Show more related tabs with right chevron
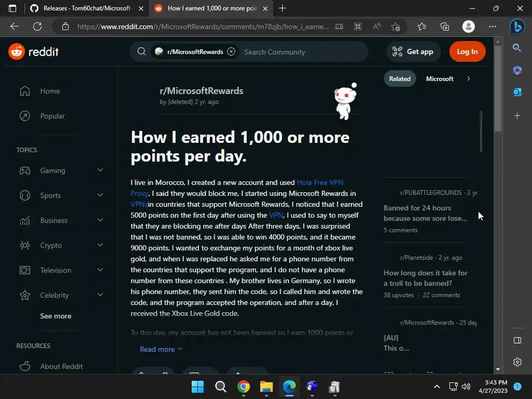 [469, 79]
